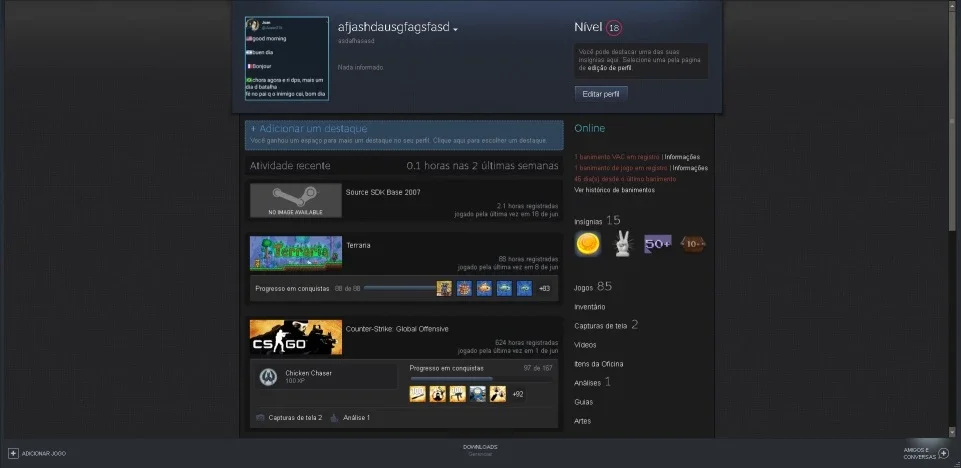Open the Artes link

pos(583,421)
